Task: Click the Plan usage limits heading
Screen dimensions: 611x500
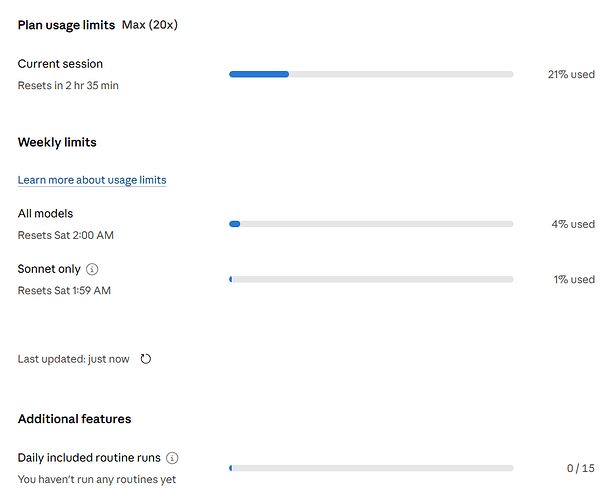Action: [x=66, y=25]
